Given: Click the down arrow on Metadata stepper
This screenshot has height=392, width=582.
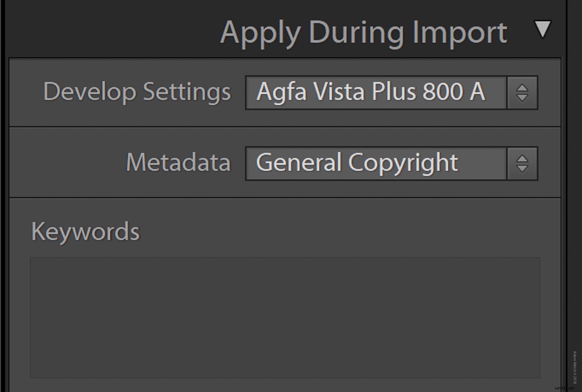Looking at the screenshot, I should tap(522, 168).
